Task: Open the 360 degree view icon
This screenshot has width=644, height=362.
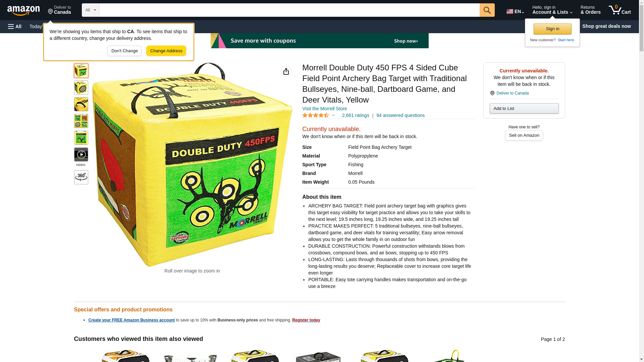Action: [x=81, y=177]
